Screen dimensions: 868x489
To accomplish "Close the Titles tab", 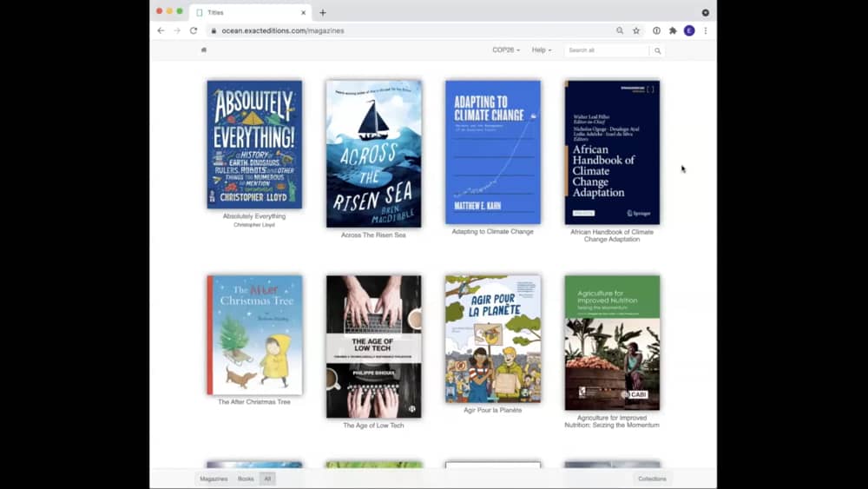I will coord(303,12).
